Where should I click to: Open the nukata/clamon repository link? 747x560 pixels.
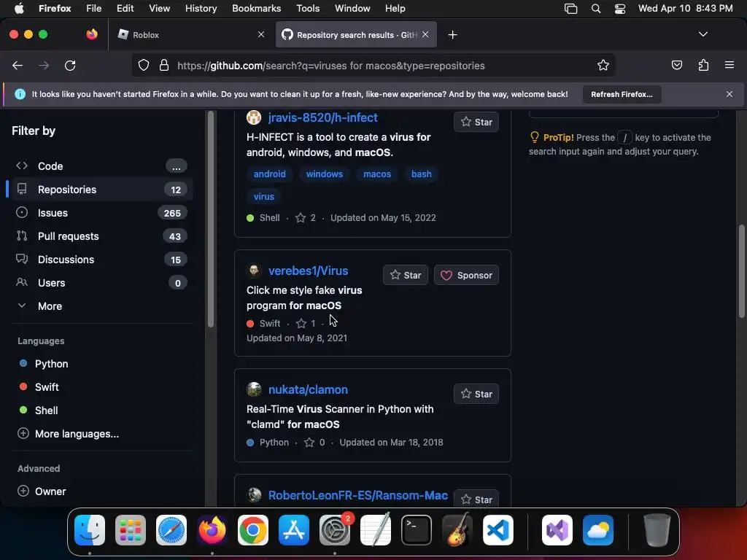308,389
